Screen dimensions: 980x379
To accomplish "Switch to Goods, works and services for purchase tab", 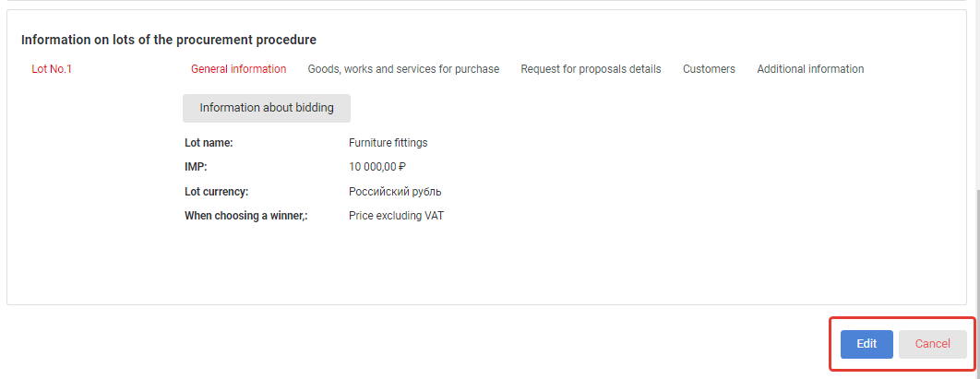I will tap(403, 69).
